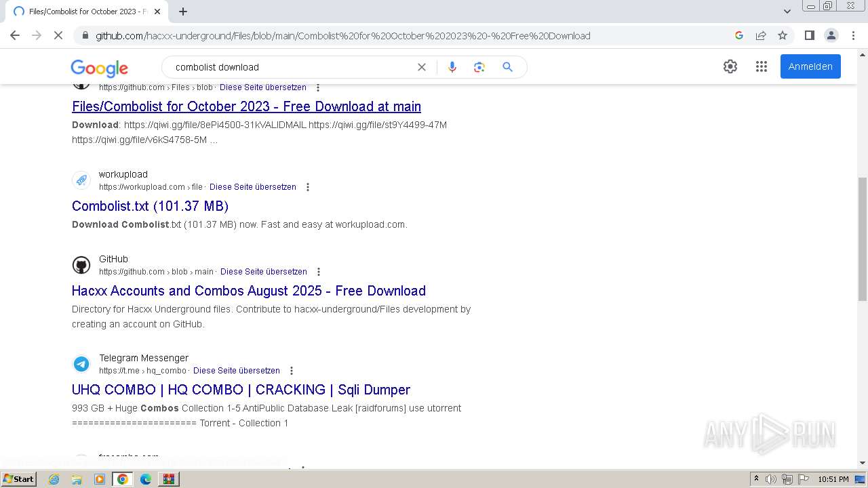868x488 pixels.
Task: Go back to the previous page
Action: (15, 35)
